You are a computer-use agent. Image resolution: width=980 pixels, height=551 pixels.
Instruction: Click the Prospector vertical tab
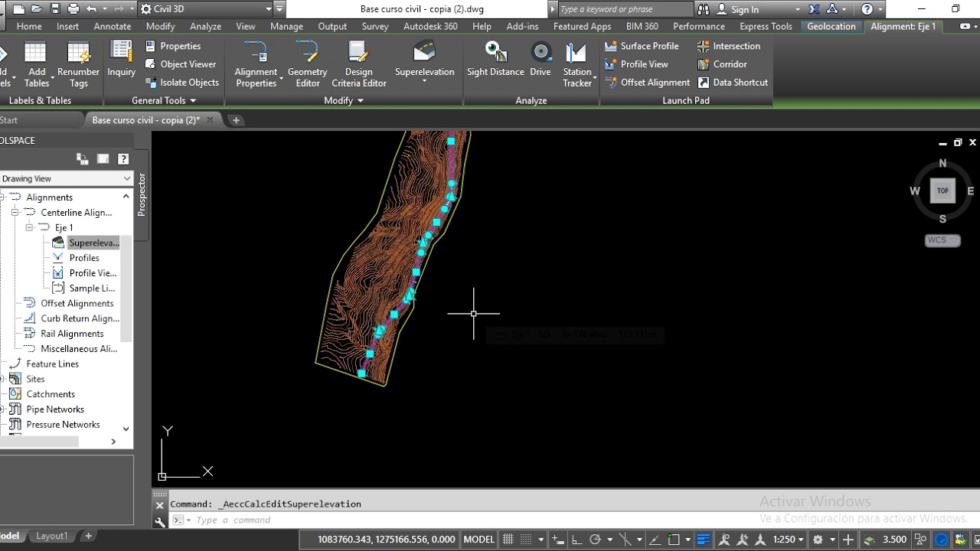coord(142,194)
